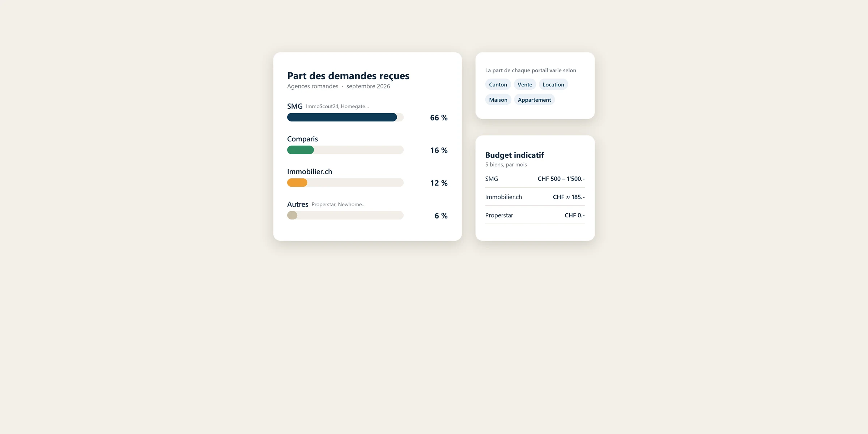Viewport: 868px width, 434px height.
Task: Click the 66 % value for SMG
Action: 439,118
